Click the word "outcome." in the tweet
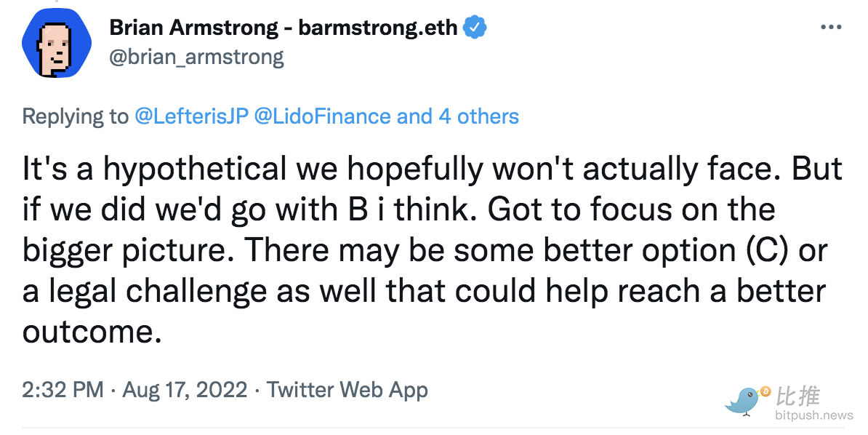Image resolution: width=868 pixels, height=435 pixels. point(92,332)
